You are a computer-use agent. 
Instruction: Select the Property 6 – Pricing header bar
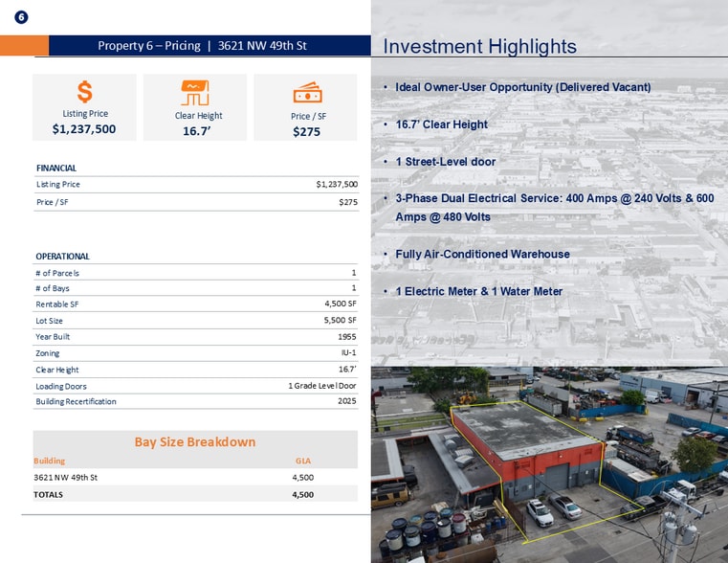[x=210, y=46]
